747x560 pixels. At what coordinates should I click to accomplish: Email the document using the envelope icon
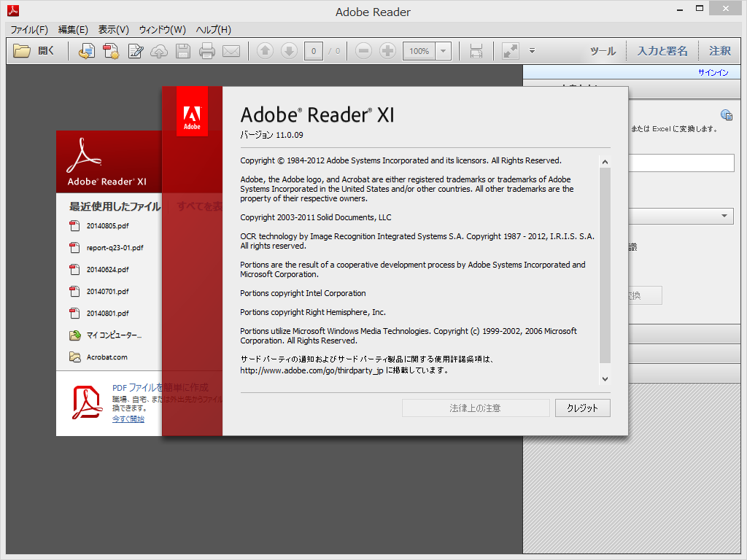tap(232, 51)
